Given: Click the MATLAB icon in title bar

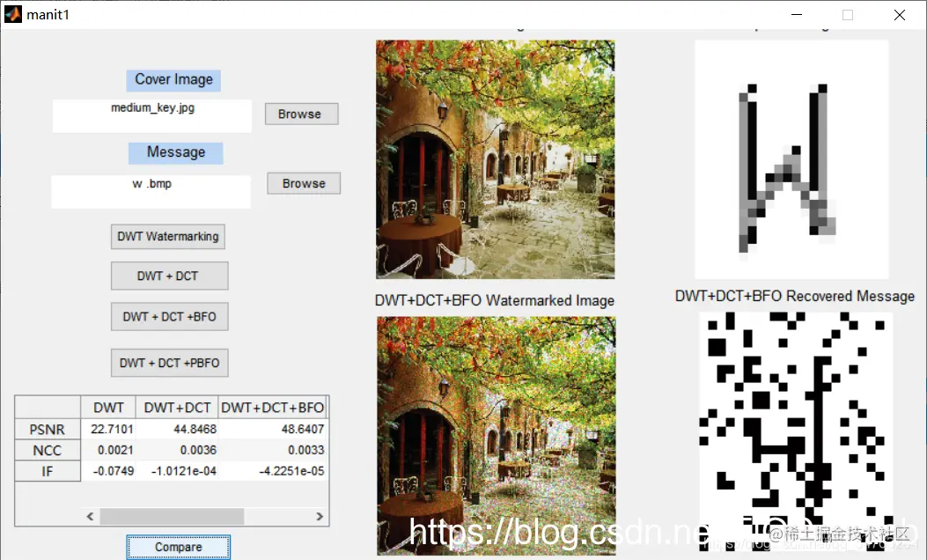Looking at the screenshot, I should click(x=13, y=14).
